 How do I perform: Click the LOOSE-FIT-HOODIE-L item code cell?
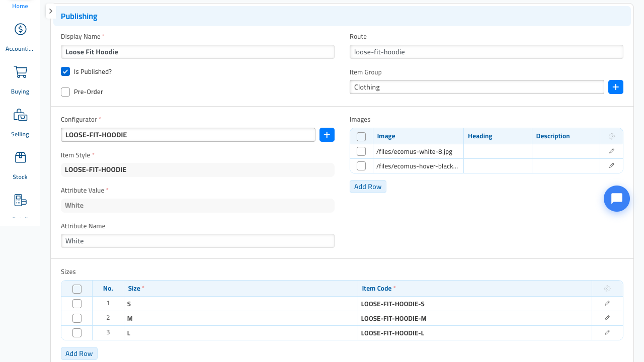click(475, 333)
